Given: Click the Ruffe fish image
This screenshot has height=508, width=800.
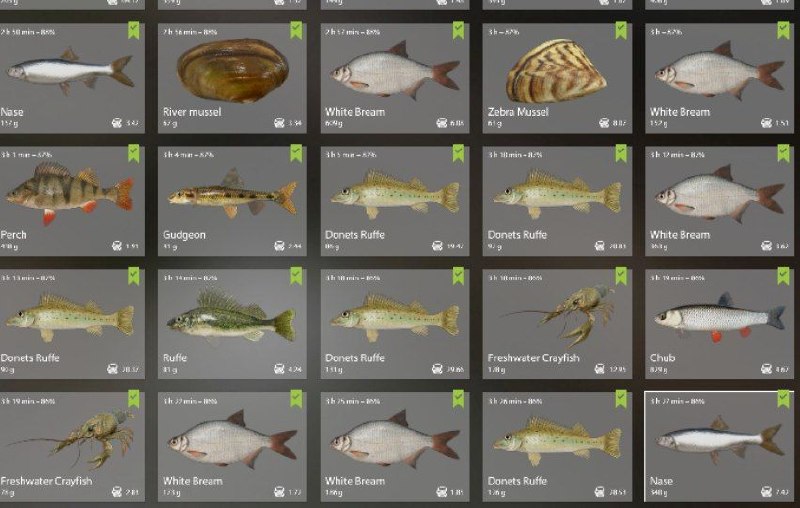Looking at the screenshot, I should (231, 316).
